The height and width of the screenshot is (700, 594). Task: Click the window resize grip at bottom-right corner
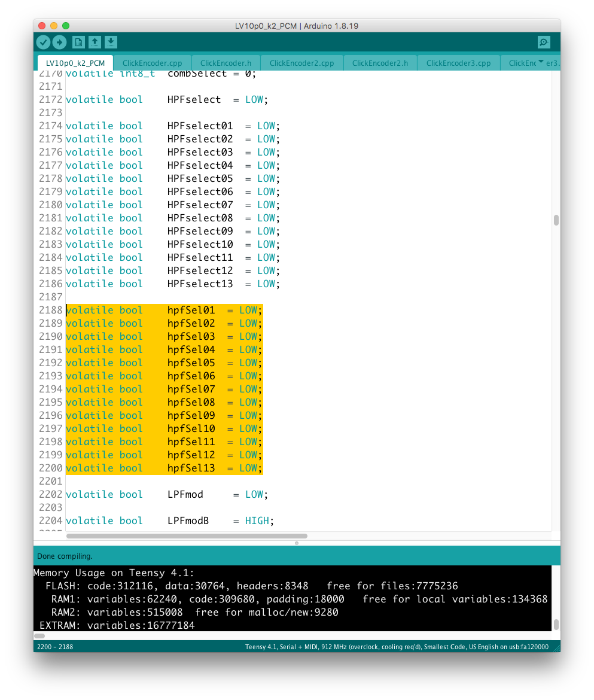pos(556,647)
